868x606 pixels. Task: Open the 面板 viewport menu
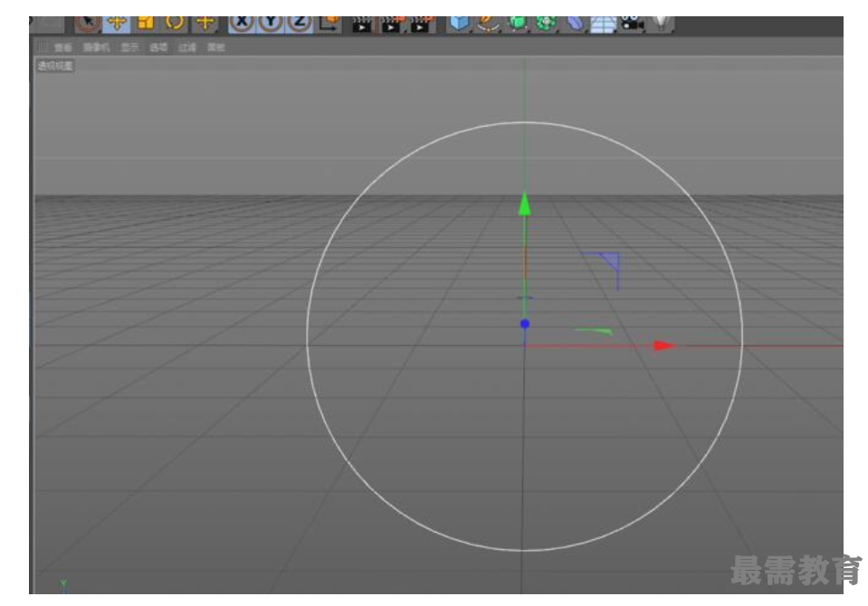(216, 48)
